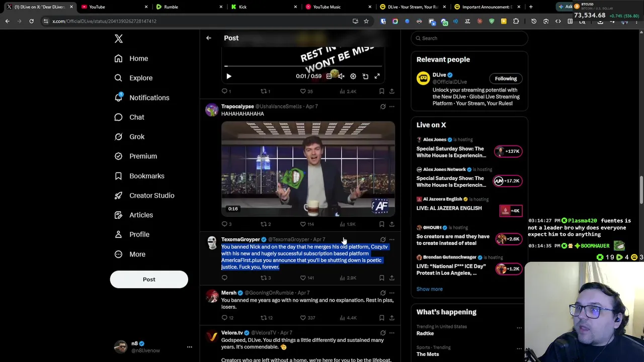Join Alex Jones live +127K

click(x=508, y=151)
